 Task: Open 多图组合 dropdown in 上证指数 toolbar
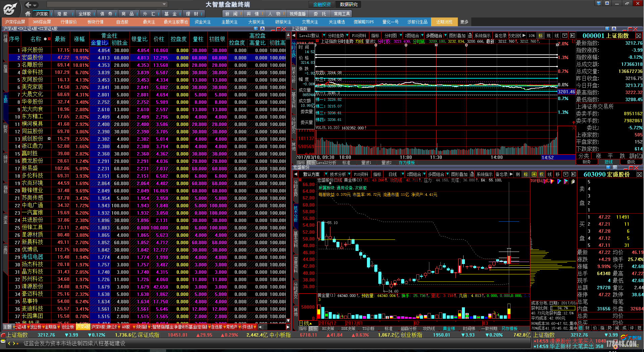[x=445, y=35]
